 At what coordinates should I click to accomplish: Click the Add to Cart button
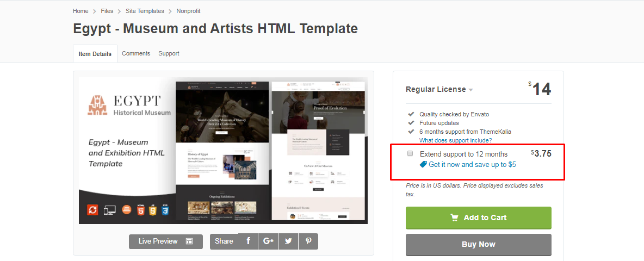click(479, 218)
